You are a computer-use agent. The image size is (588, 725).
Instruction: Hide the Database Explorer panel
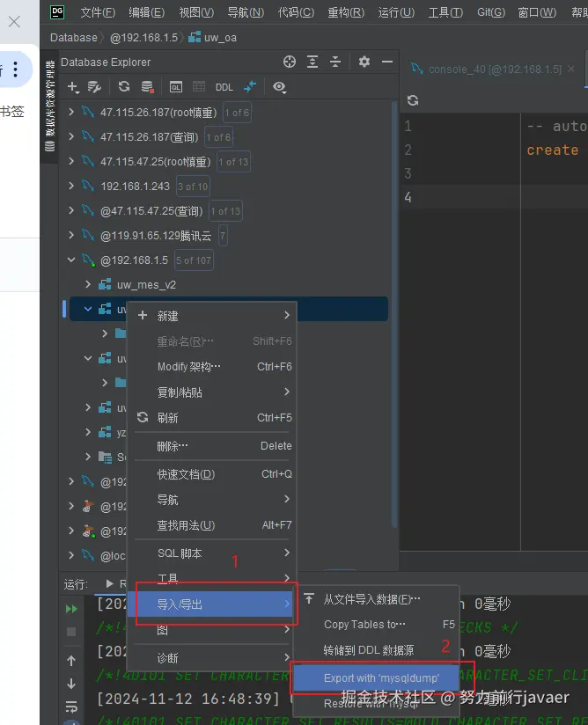[387, 62]
